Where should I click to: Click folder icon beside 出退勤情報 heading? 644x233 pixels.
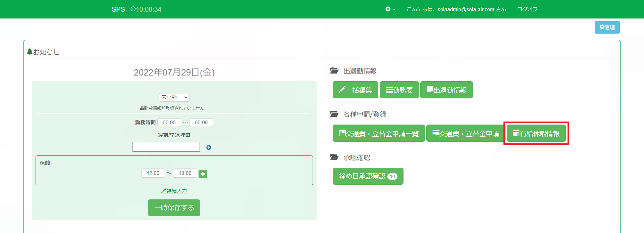(334, 71)
